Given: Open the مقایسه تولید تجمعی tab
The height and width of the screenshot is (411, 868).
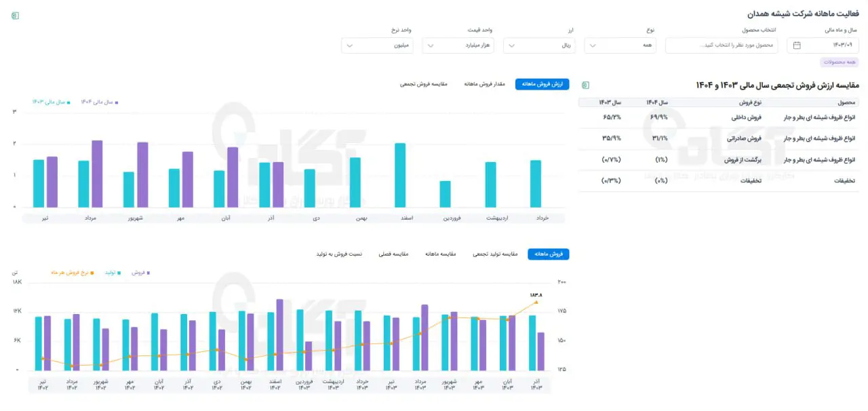Looking at the screenshot, I should (495, 254).
